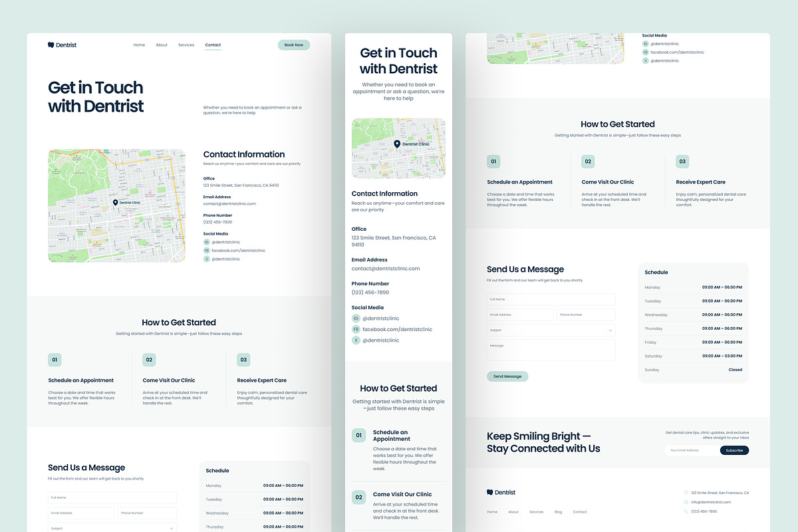This screenshot has height=532, width=798.
Task: Click the Subscribe button
Action: click(734, 450)
